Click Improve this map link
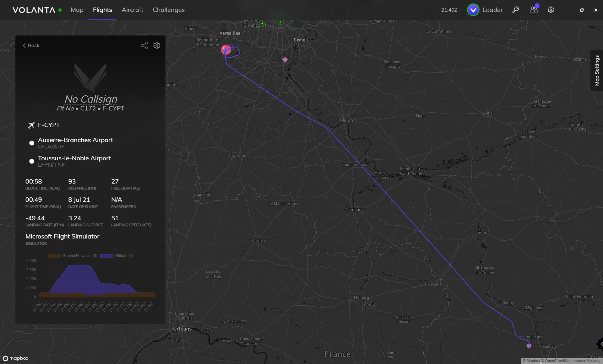This screenshot has height=364, width=603. pyautogui.click(x=587, y=361)
